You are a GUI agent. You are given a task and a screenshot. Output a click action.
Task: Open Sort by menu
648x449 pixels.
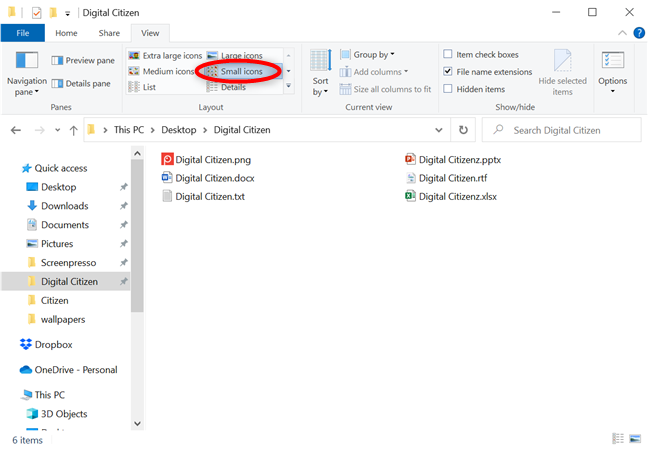[x=320, y=73]
